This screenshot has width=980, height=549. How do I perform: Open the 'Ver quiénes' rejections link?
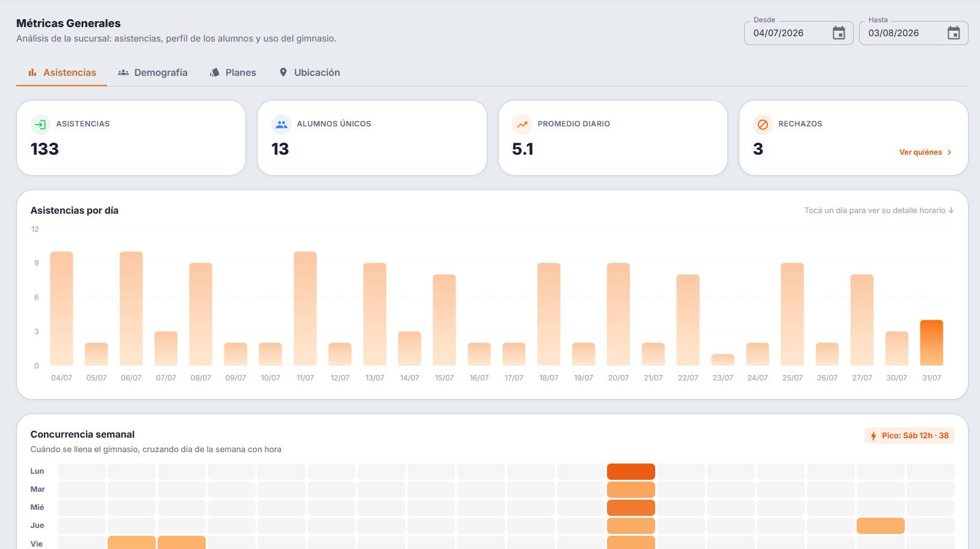(925, 152)
